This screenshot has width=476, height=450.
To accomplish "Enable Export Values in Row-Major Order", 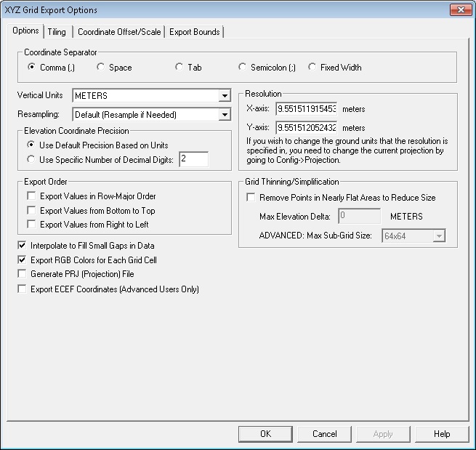I will (31, 196).
